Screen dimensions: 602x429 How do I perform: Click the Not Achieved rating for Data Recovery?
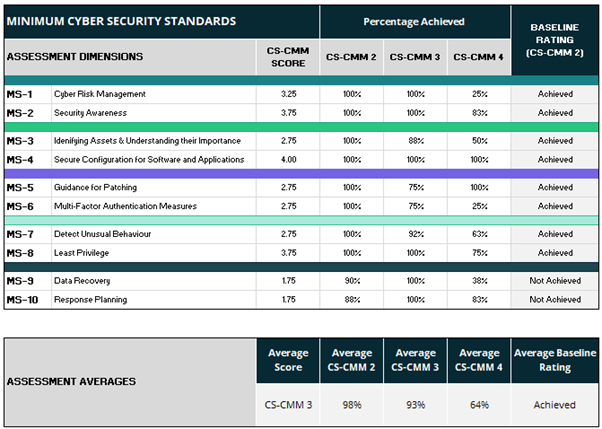click(554, 281)
